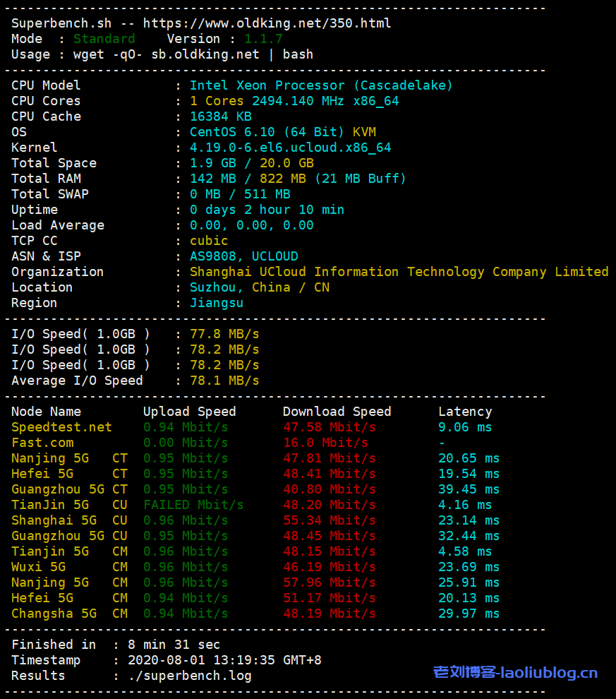Click the Average I/O Speed 78.1 MB/s value
Screen dimensions: 616x699
click(224, 381)
